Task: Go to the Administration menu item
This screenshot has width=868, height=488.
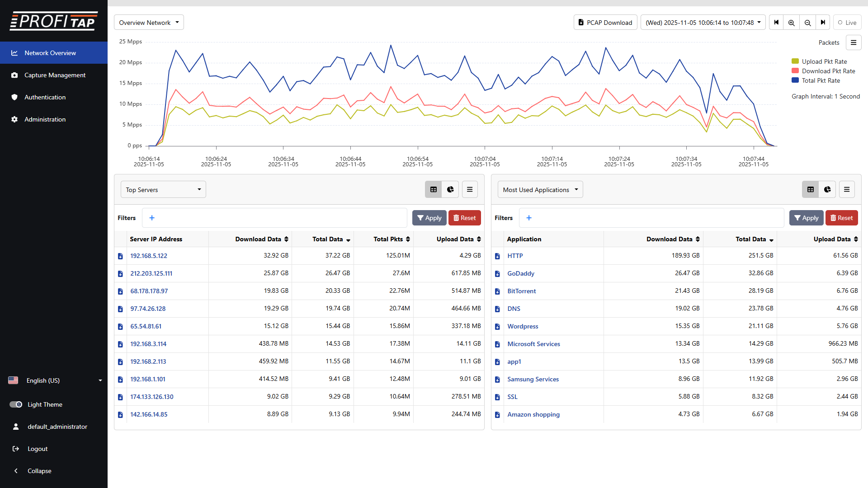Action: 45,119
